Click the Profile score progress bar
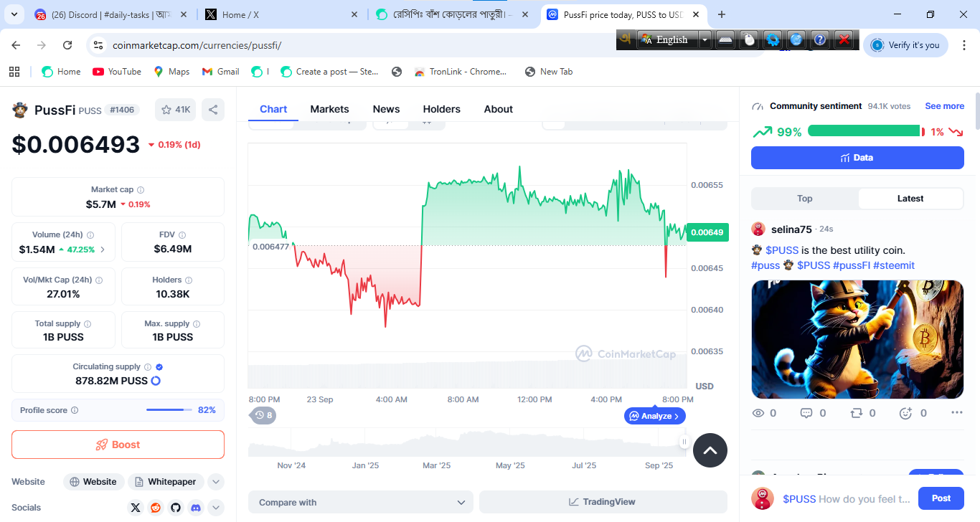Viewport: 980px width, 522px height. click(x=169, y=410)
